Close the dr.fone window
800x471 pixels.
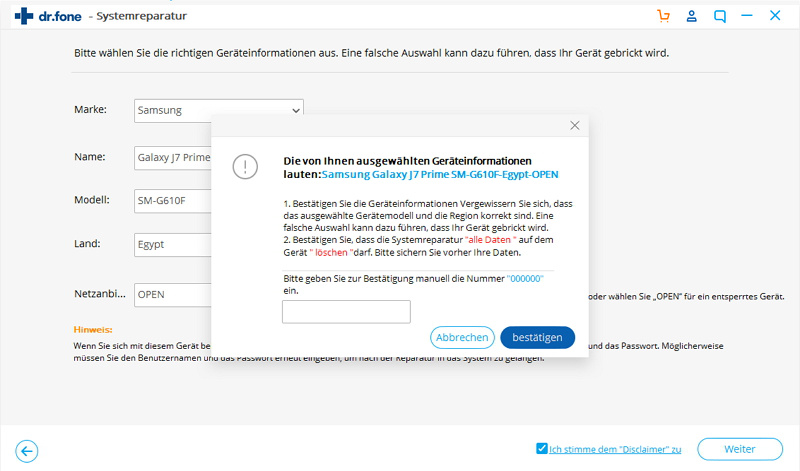(x=775, y=16)
